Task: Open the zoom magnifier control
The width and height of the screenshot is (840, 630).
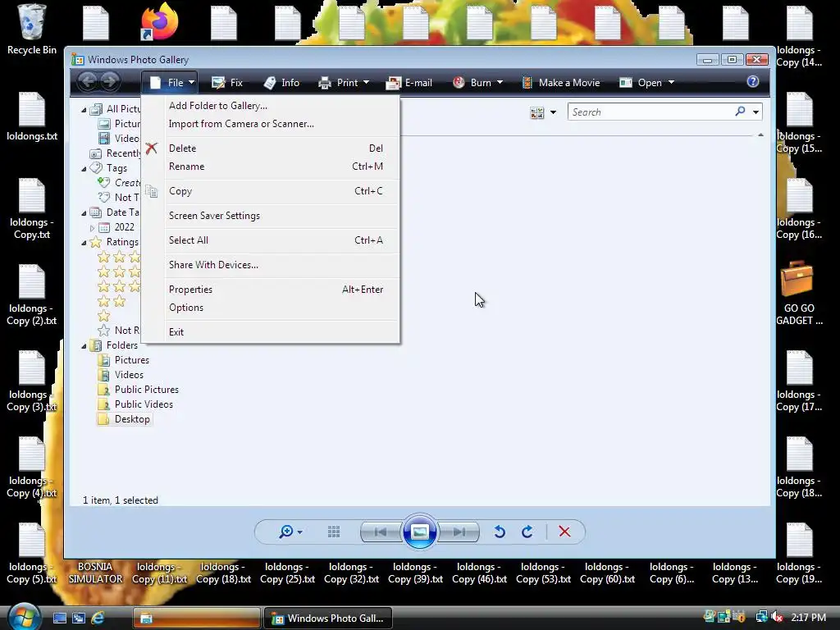Action: (x=290, y=532)
